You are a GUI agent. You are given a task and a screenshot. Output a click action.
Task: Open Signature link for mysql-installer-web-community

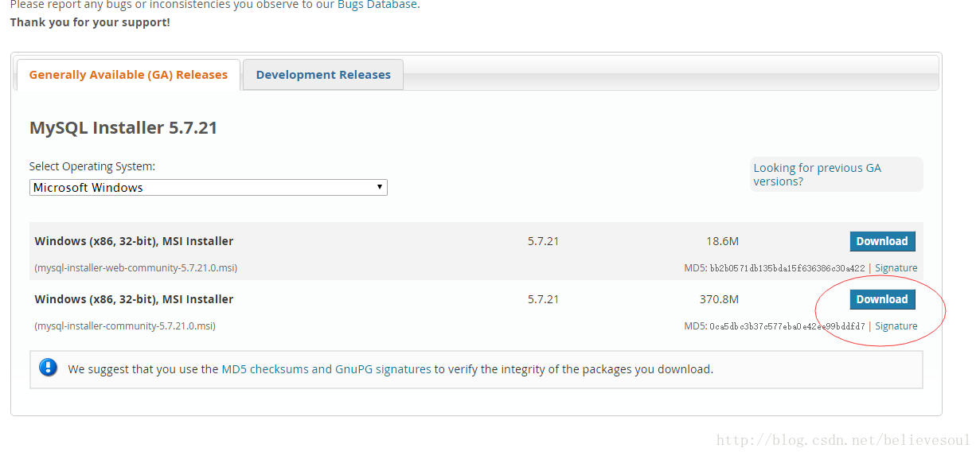click(x=896, y=268)
